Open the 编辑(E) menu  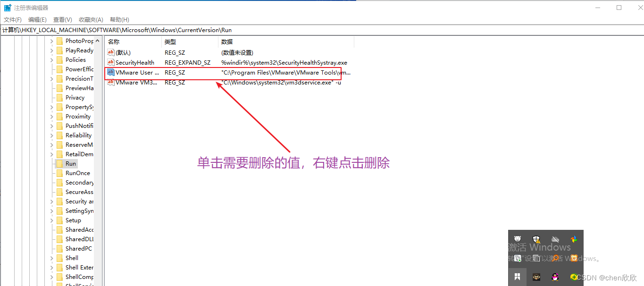coord(37,19)
